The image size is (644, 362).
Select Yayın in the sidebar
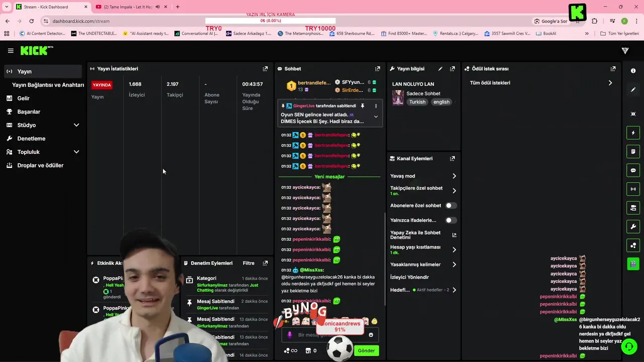click(x=43, y=71)
